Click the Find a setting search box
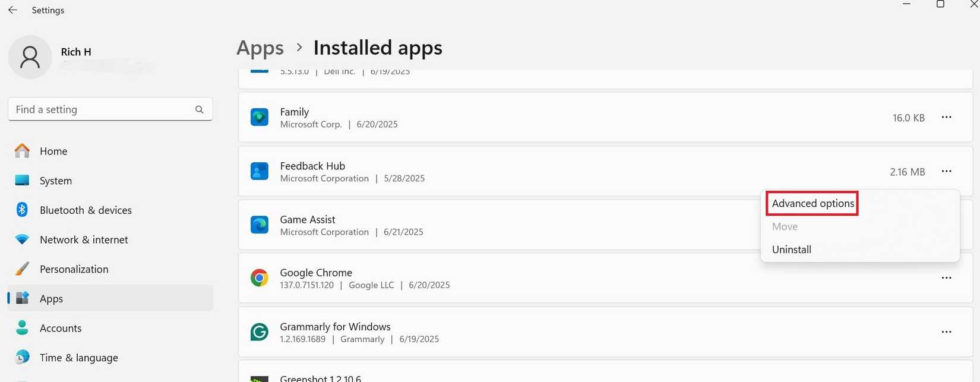The width and height of the screenshot is (980, 382). (101, 109)
